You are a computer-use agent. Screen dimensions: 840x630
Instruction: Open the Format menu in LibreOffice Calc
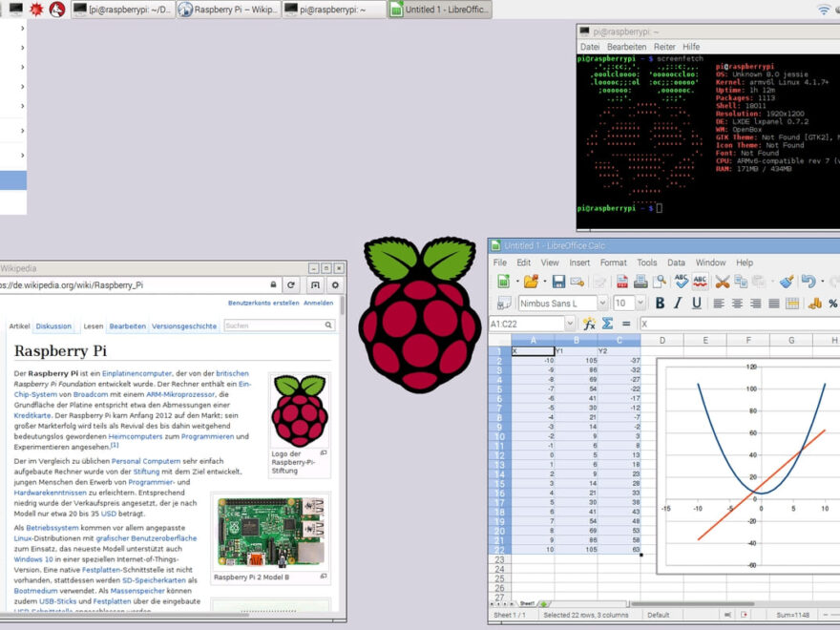tap(614, 262)
